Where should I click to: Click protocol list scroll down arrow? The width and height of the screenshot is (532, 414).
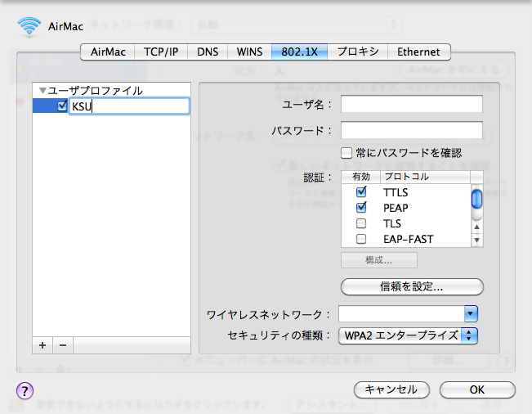[x=476, y=240]
